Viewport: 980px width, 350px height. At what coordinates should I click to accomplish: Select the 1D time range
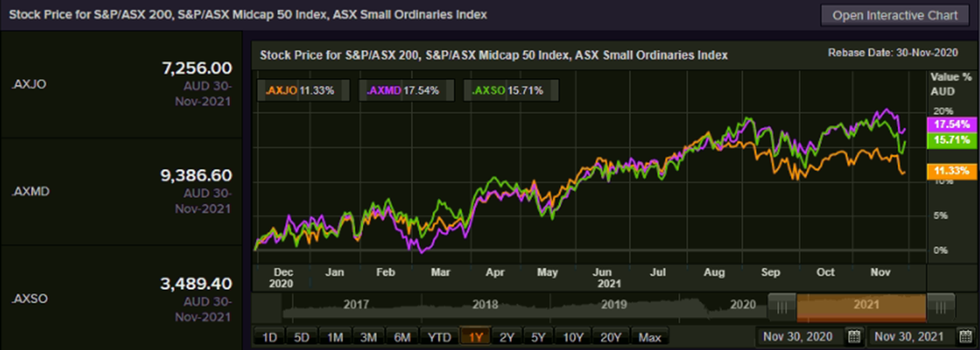[269, 337]
